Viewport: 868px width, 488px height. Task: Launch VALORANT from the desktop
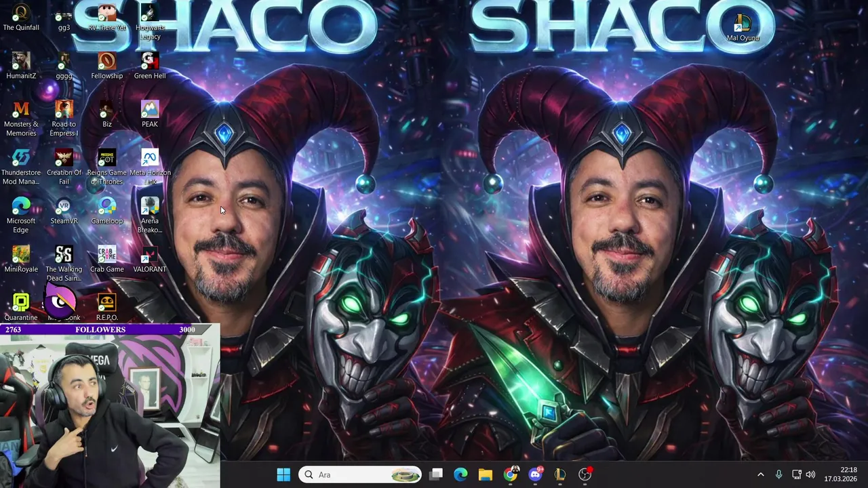click(x=150, y=259)
